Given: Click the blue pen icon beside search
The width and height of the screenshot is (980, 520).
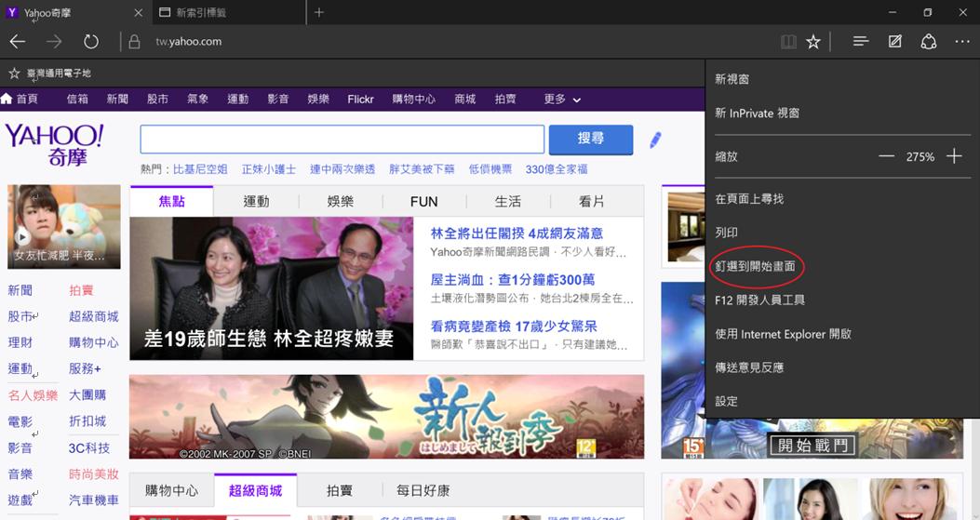Looking at the screenshot, I should 655,140.
